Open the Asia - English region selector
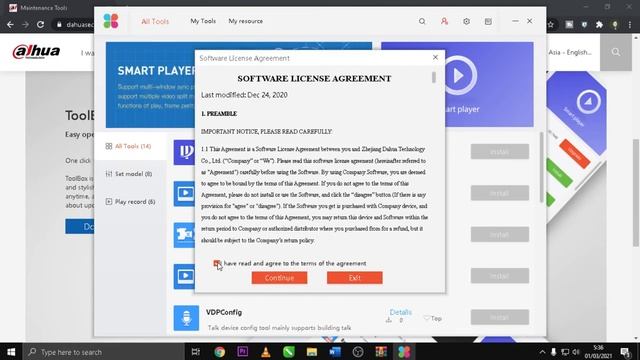The width and height of the screenshot is (640, 360). tap(570, 52)
